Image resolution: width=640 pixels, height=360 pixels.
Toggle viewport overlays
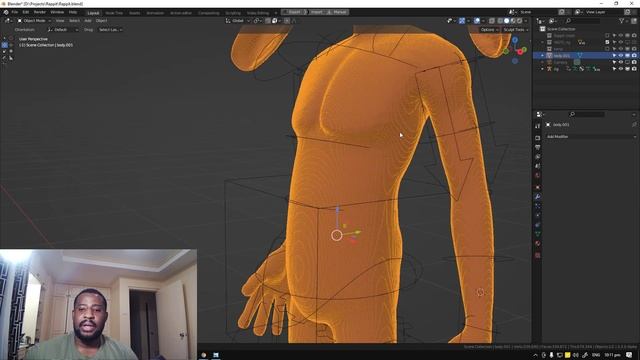[476, 20]
